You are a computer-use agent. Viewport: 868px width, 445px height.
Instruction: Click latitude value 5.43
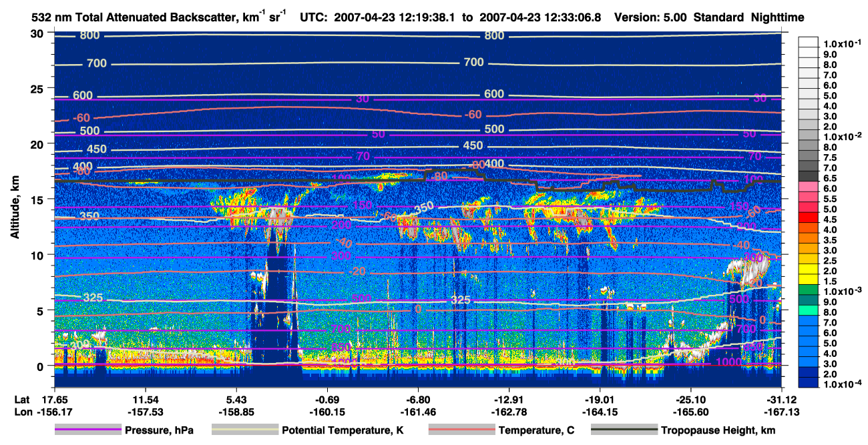[x=236, y=399]
